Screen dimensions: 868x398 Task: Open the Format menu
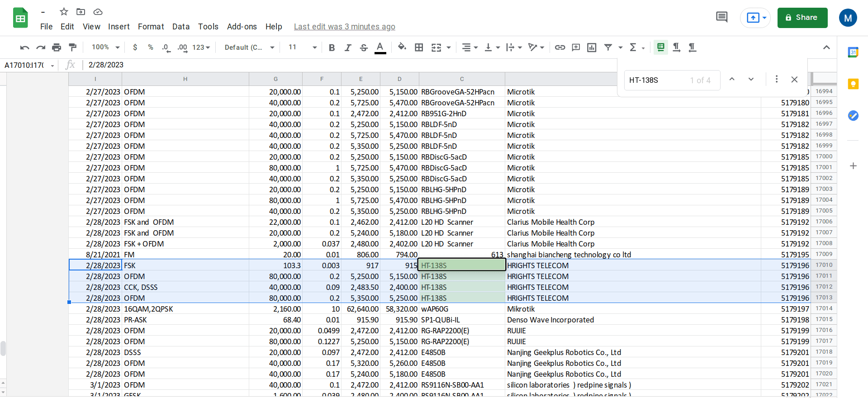151,27
